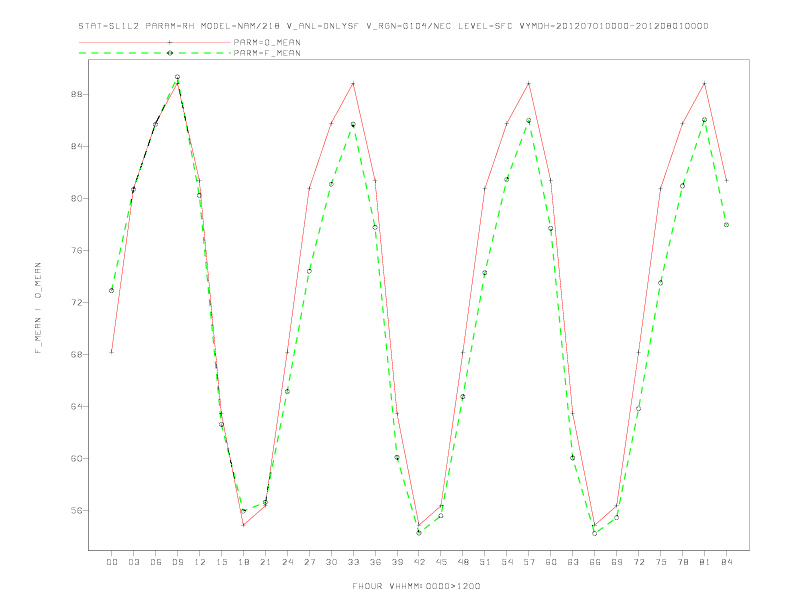Select F_MEAN circle marker at hour 84
This screenshot has height=612, width=792.
(726, 225)
